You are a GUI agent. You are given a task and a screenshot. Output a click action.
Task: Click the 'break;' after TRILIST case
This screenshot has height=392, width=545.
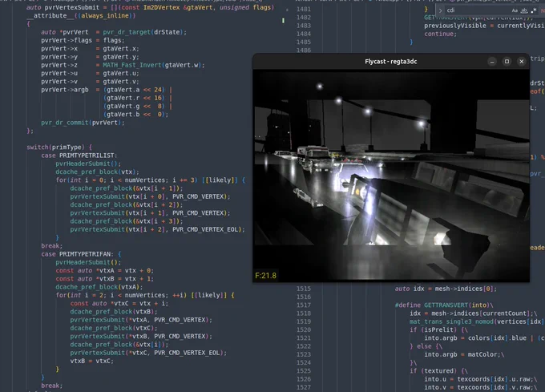point(52,245)
